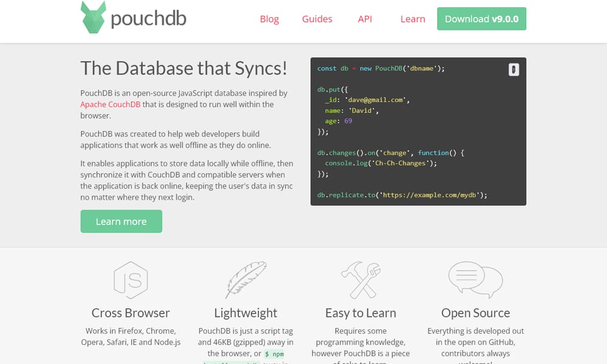Click the Cross Browser heading
The image size is (607, 364).
point(131,313)
